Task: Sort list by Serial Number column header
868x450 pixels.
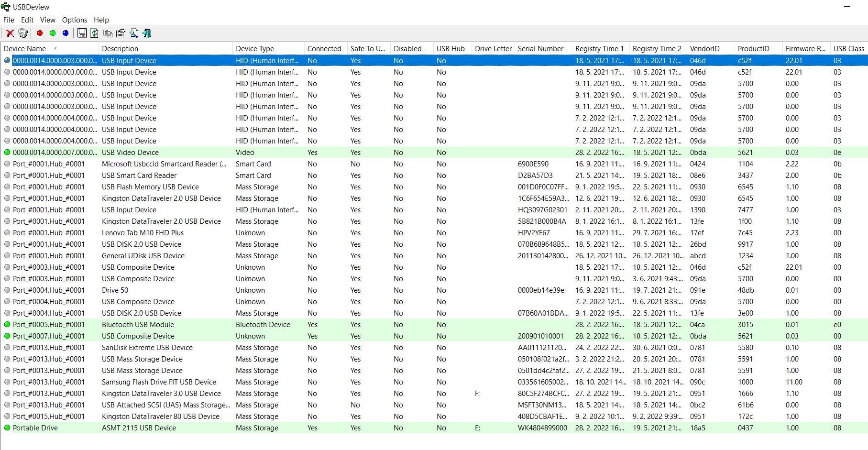Action: (540, 49)
